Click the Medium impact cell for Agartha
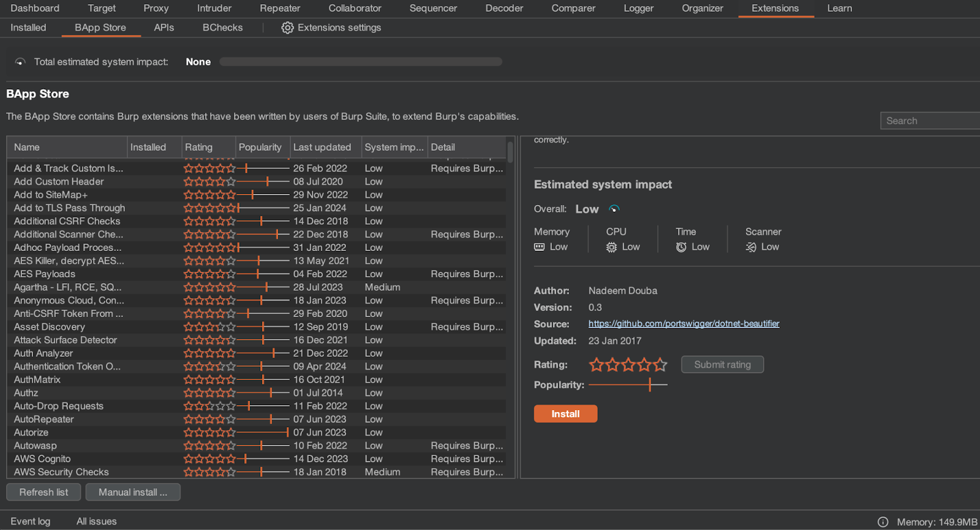 pyautogui.click(x=382, y=287)
